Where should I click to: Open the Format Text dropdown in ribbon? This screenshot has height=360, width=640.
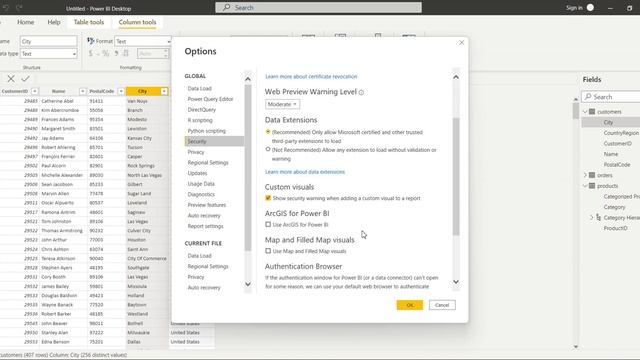(142, 41)
